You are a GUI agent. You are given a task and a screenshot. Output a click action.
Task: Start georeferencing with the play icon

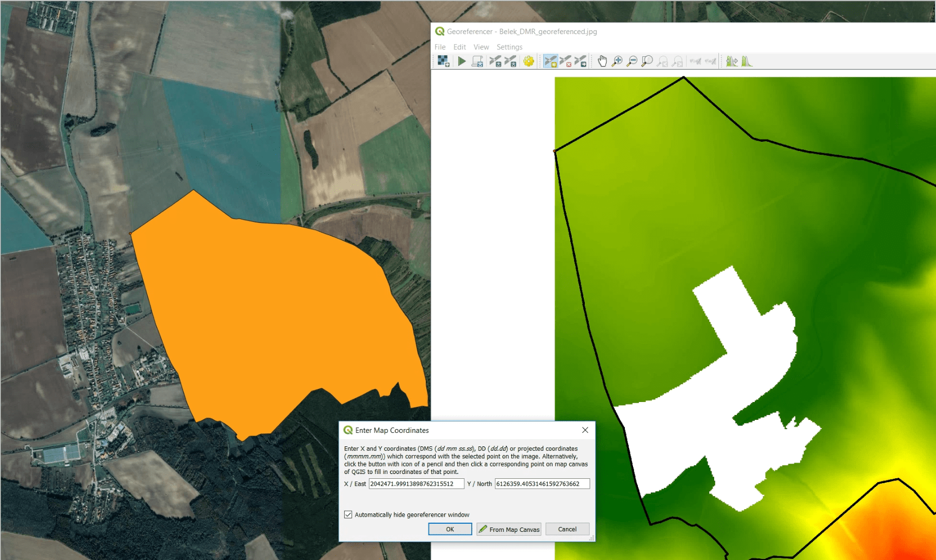click(x=462, y=61)
